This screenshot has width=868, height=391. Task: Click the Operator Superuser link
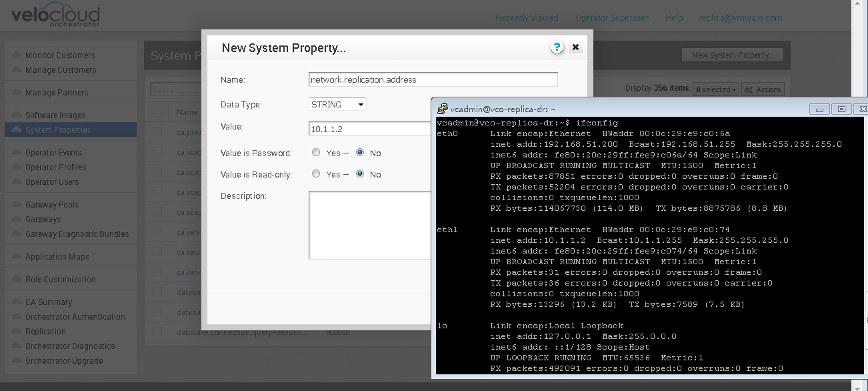tap(612, 17)
